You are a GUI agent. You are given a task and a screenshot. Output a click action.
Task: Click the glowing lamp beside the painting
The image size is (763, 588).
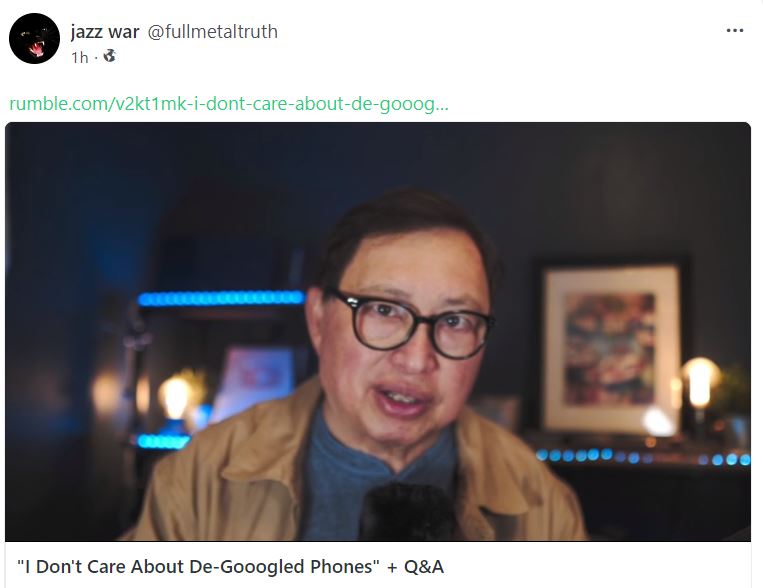(x=700, y=382)
